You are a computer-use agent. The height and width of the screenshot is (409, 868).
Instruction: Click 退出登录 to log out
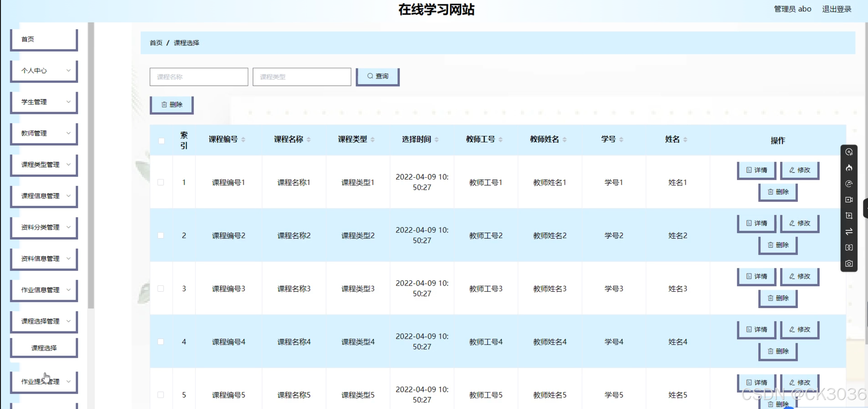point(836,9)
